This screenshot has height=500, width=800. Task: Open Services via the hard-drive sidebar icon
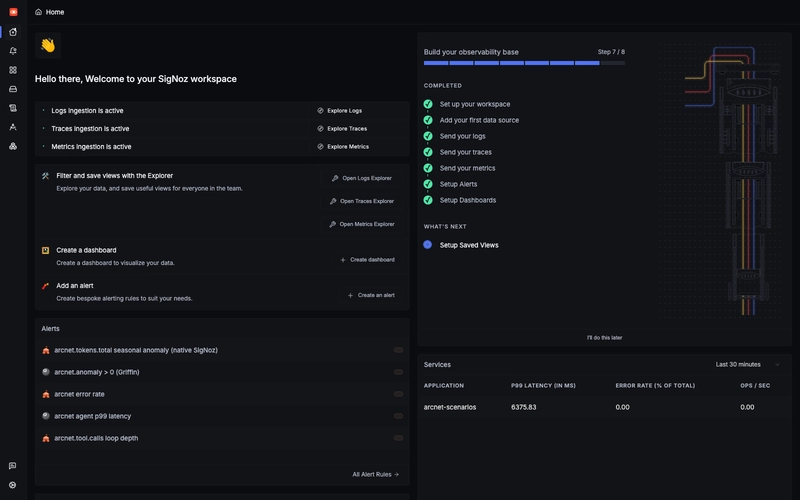[x=13, y=89]
